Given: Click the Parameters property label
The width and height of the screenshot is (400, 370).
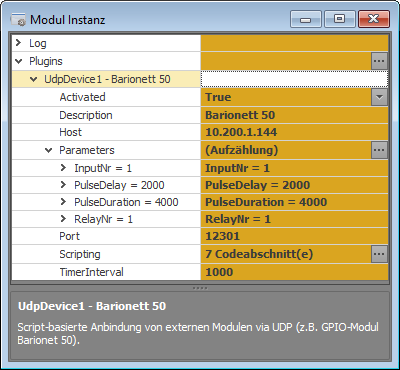Looking at the screenshot, I should [x=87, y=150].
